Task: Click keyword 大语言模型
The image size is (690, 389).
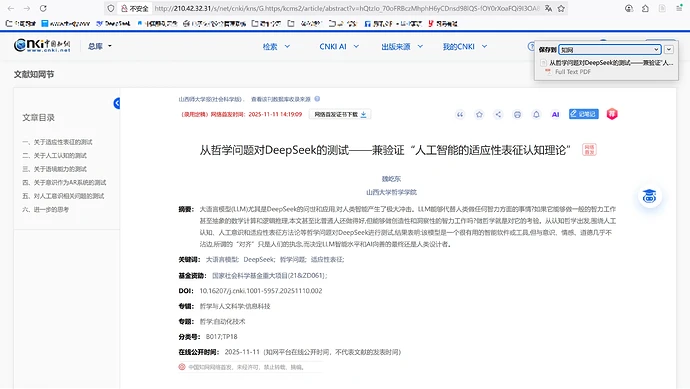Action: [222, 260]
